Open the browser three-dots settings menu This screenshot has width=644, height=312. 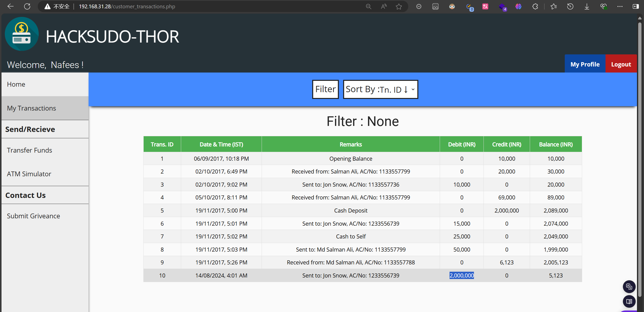(620, 6)
